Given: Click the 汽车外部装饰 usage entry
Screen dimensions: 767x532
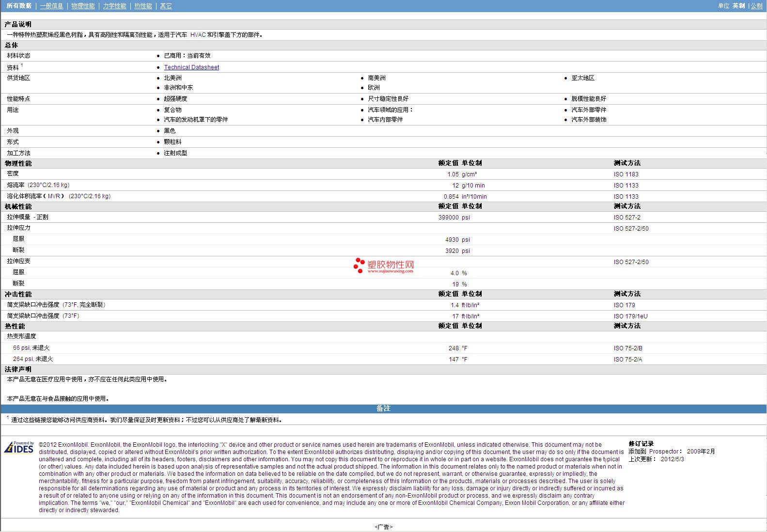Looking at the screenshot, I should coord(588,120).
